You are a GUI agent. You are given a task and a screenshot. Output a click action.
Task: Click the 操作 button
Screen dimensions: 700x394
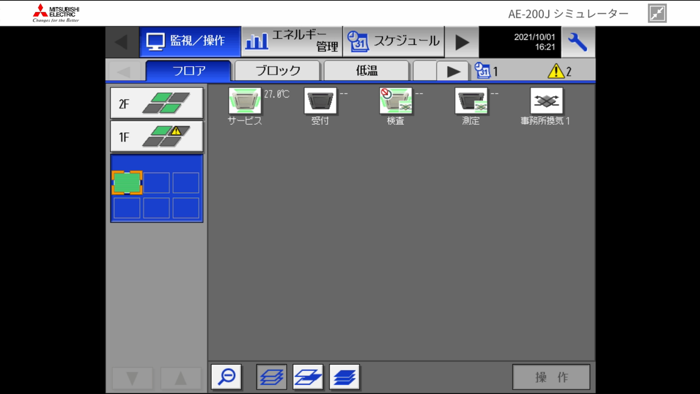[551, 377]
